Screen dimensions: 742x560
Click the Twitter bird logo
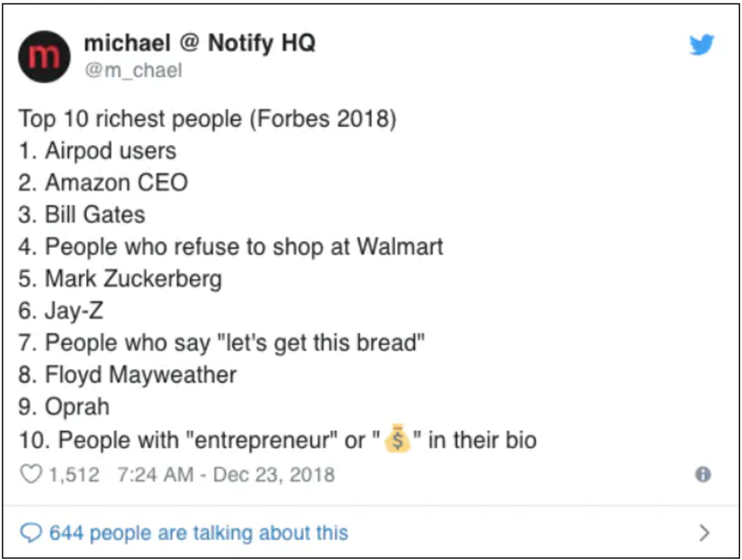pos(701,45)
